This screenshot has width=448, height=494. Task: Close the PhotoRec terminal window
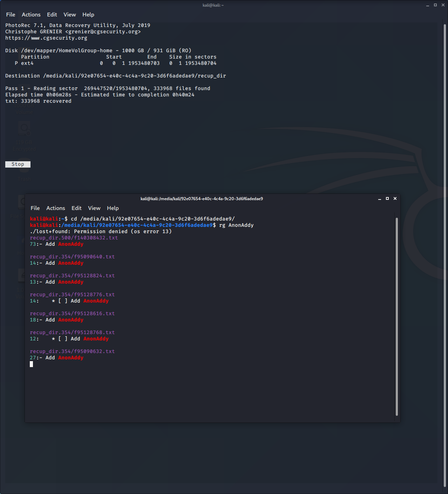(x=443, y=5)
